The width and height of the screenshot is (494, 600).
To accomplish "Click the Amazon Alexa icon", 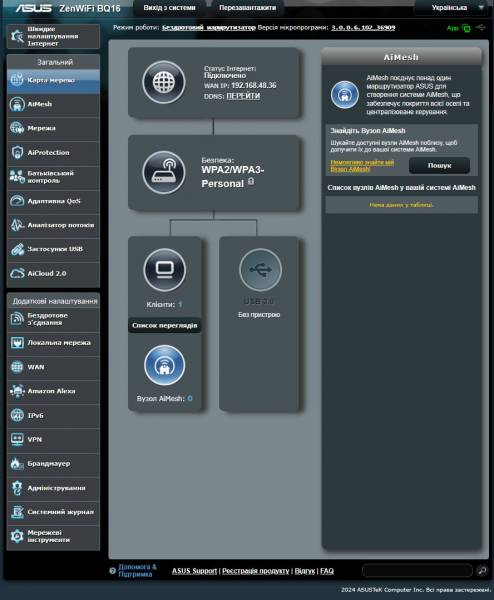I will pyautogui.click(x=17, y=391).
